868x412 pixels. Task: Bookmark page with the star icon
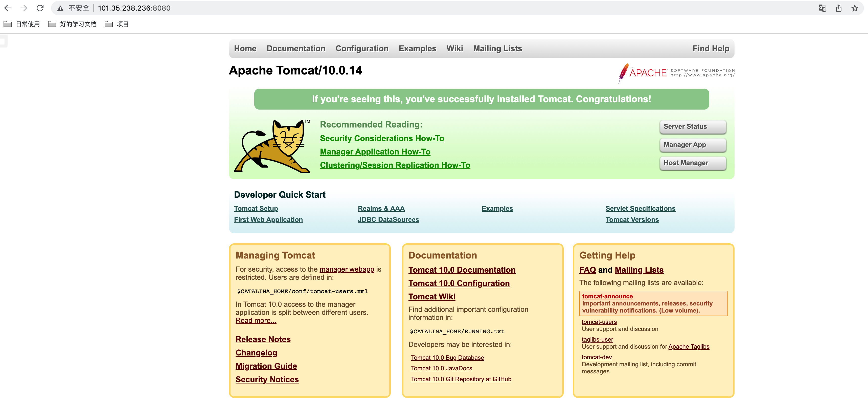pos(855,8)
